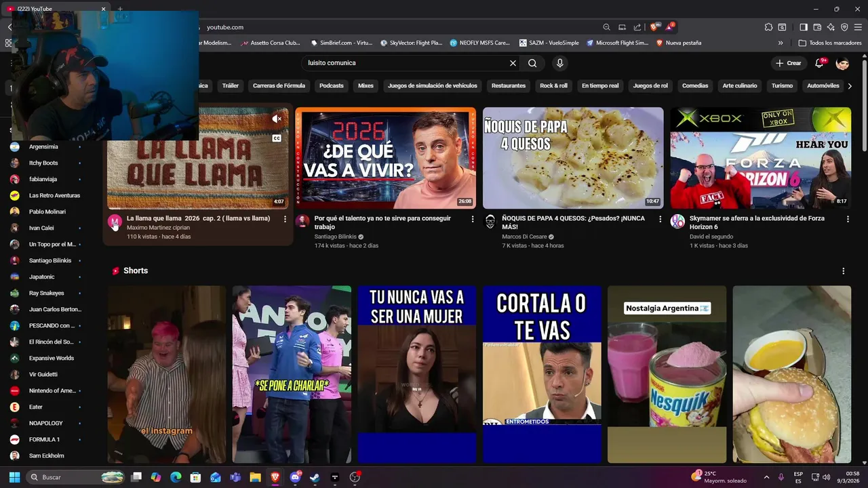
Task: Open the Cortala o te vas short
Action: pyautogui.click(x=542, y=374)
